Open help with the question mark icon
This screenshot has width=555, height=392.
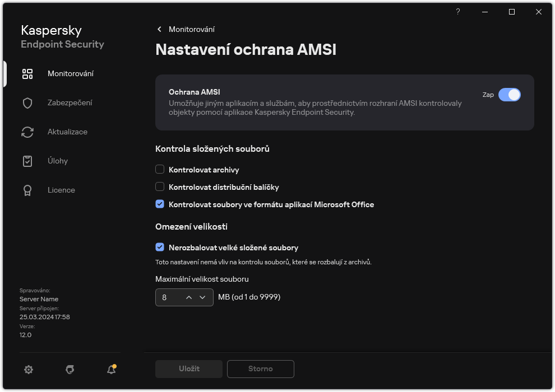click(458, 12)
